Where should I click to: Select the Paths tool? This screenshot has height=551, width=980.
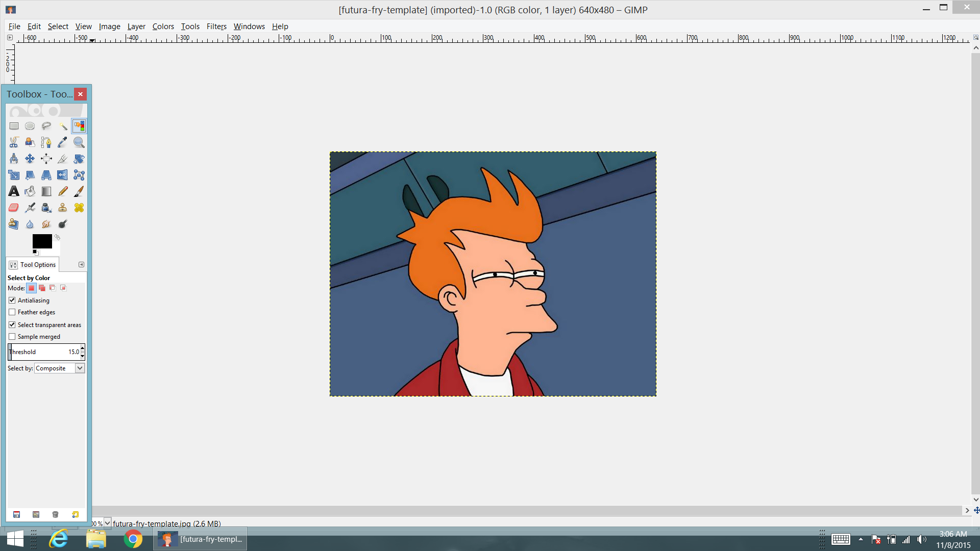[46, 142]
